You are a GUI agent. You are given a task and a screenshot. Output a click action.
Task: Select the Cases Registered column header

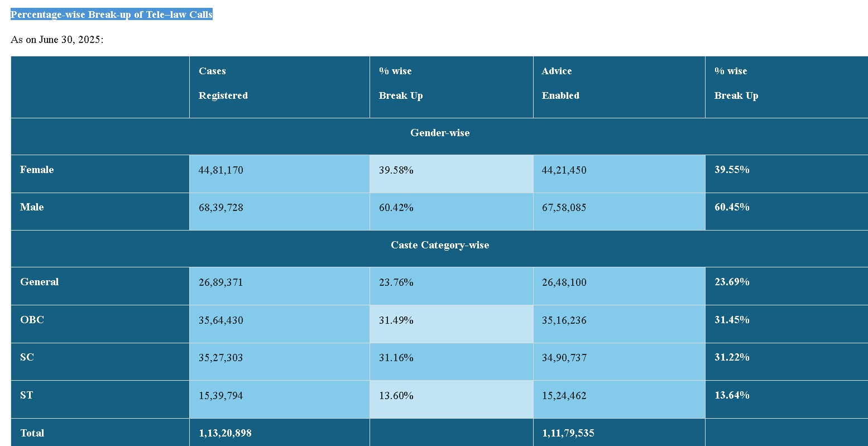(223, 83)
